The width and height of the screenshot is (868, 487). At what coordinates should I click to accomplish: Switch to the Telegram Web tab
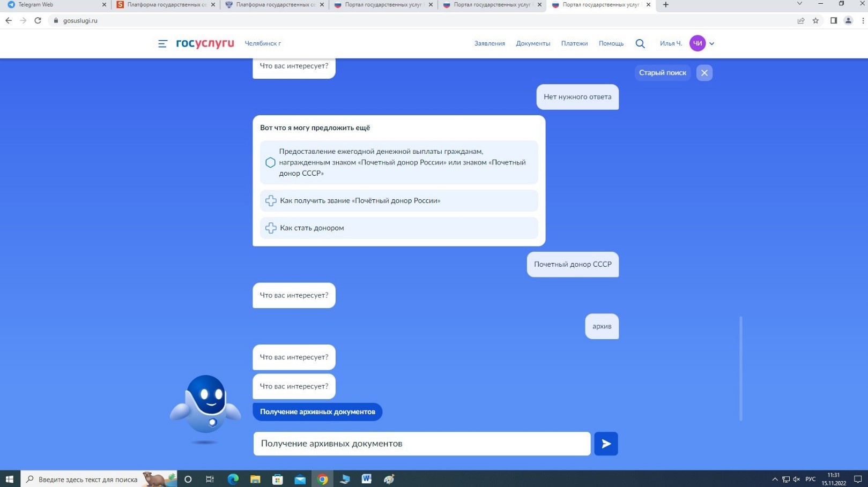coord(54,5)
